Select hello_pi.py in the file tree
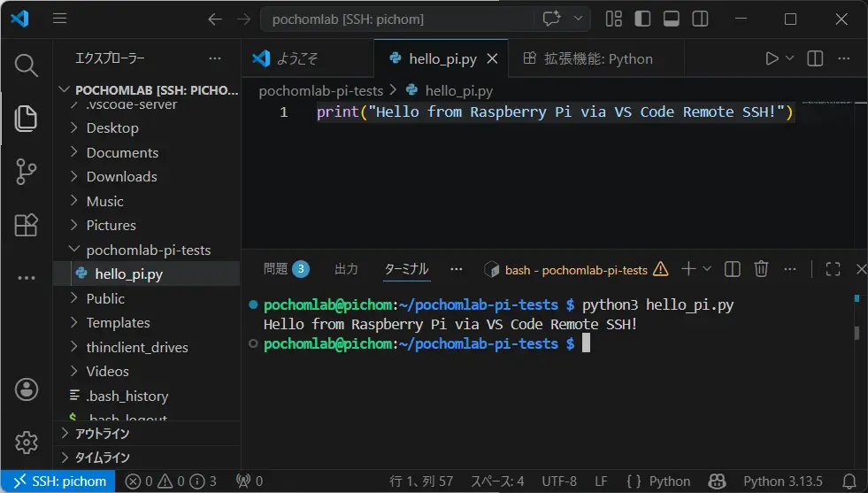The width and height of the screenshot is (868, 493). (147, 274)
